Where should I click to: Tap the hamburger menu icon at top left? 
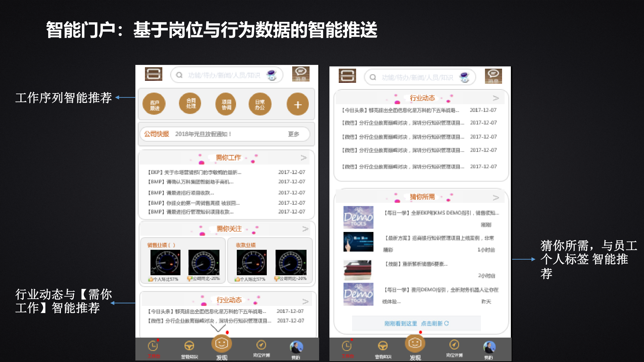pyautogui.click(x=154, y=74)
